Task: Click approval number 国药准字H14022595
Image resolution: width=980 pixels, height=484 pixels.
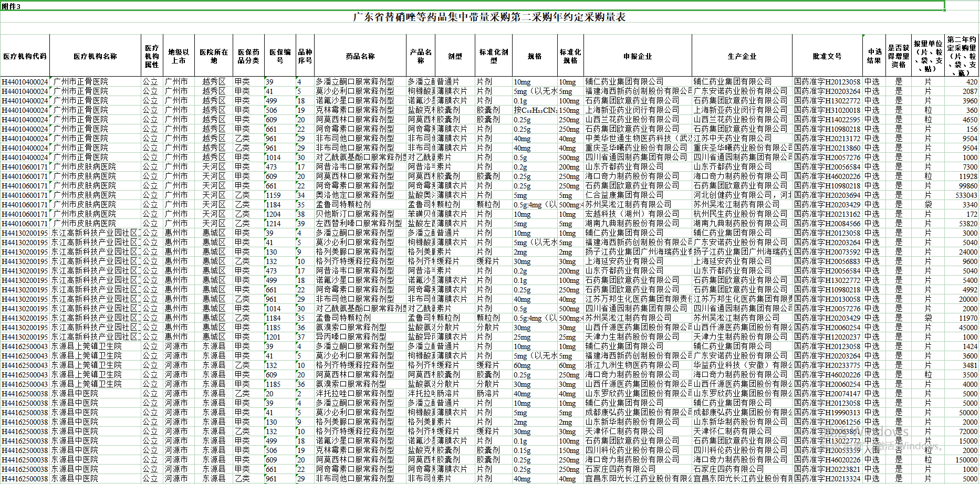Action: coord(827,120)
